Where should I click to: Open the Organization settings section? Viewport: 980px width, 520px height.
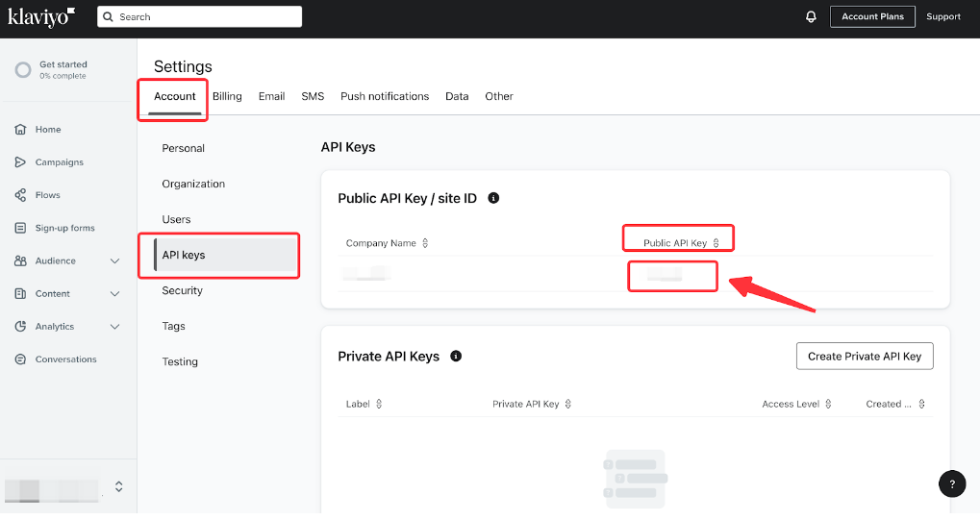click(193, 184)
